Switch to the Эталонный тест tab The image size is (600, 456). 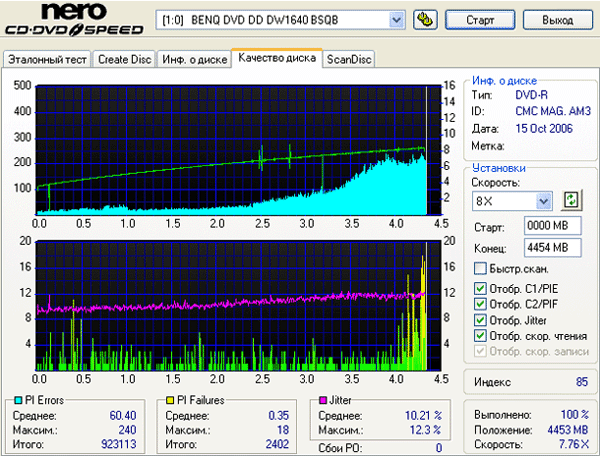tap(47, 59)
